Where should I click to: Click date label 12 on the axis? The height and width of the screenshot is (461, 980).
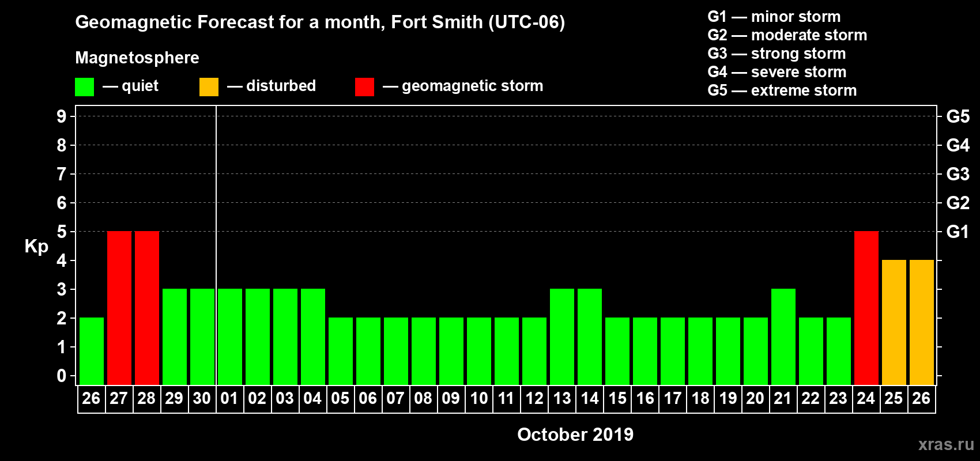coord(534,399)
